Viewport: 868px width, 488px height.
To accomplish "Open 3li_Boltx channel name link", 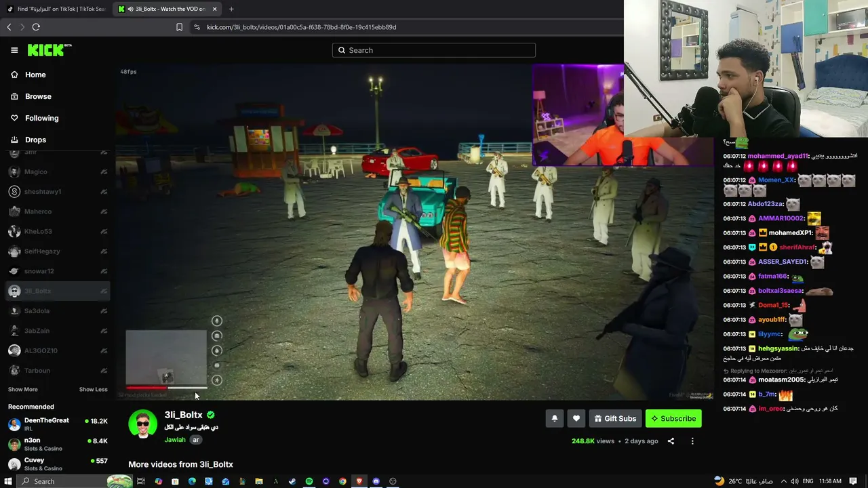I will [183, 415].
